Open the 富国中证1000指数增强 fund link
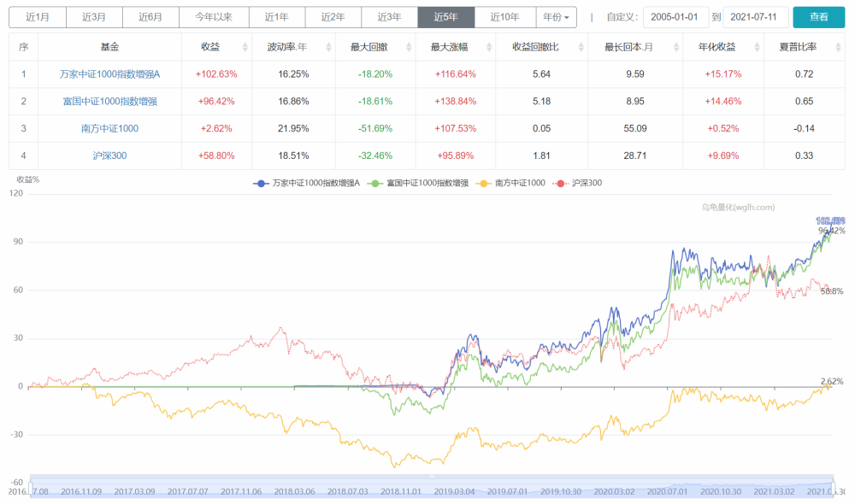The width and height of the screenshot is (855, 504). point(109,102)
